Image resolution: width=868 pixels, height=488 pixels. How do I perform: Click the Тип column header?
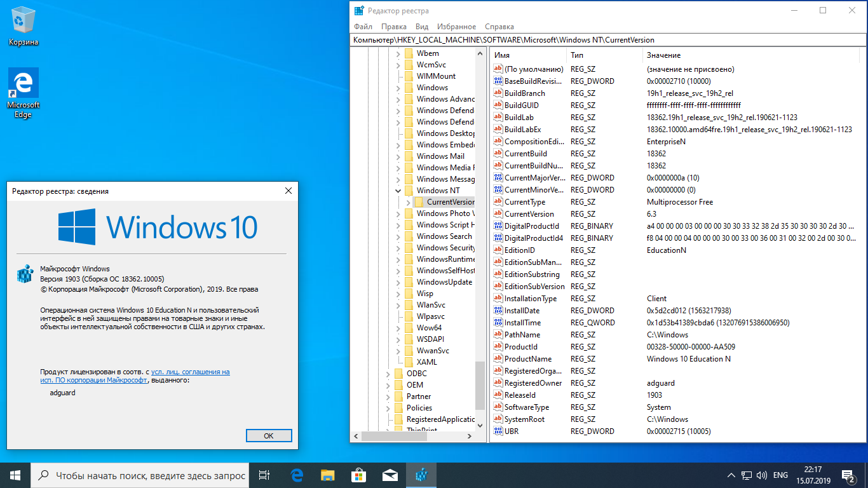[x=604, y=55]
